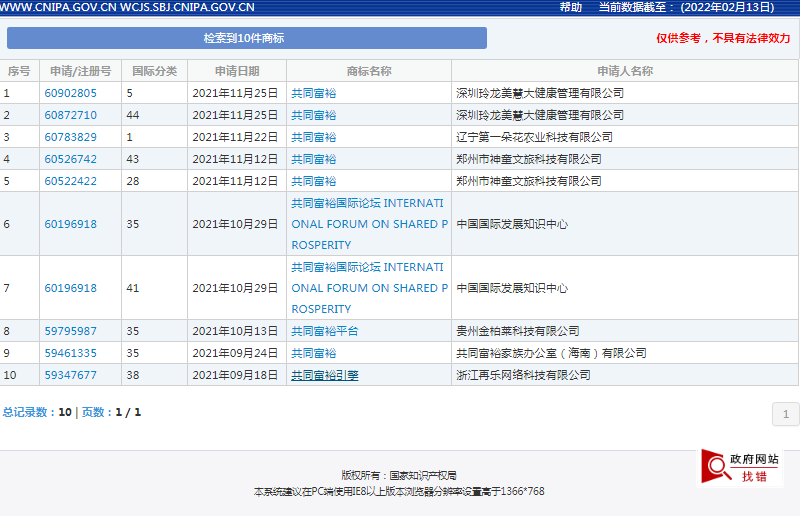
Task: Click the 版权所有：国家知识产权局 footer text
Action: click(398, 476)
